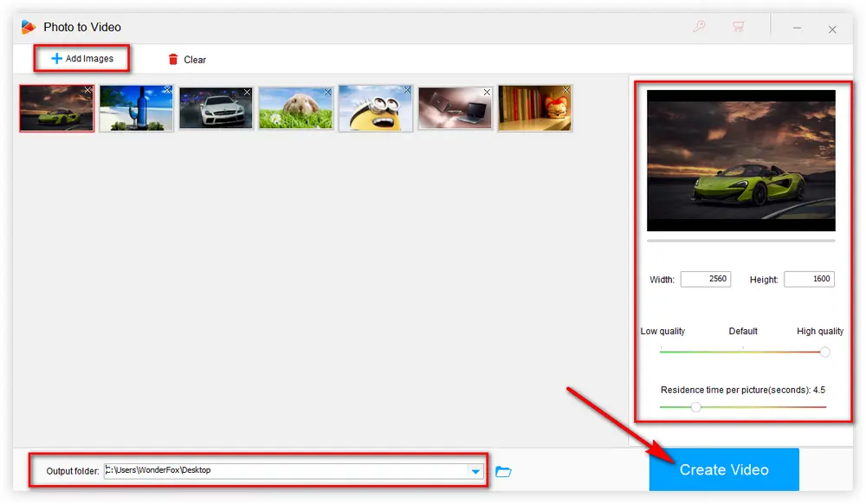This screenshot has width=866, height=504.
Task: Open the shopping cart purchase icon
Action: click(738, 27)
